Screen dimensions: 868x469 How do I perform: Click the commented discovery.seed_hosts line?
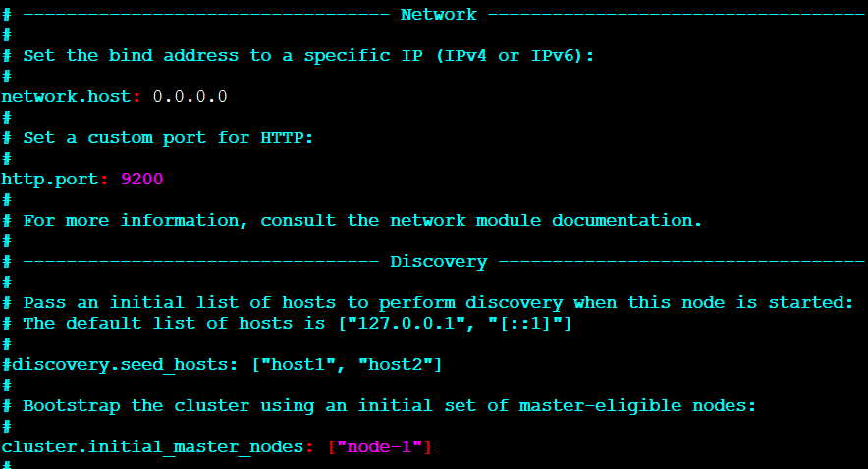222,365
